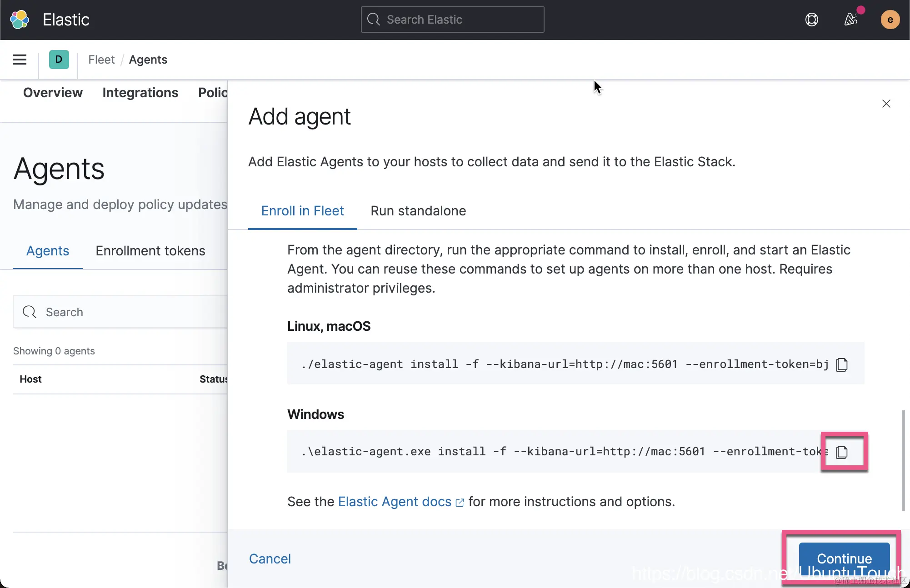Open the help menu lifebuoy icon
The image size is (910, 588).
[811, 20]
